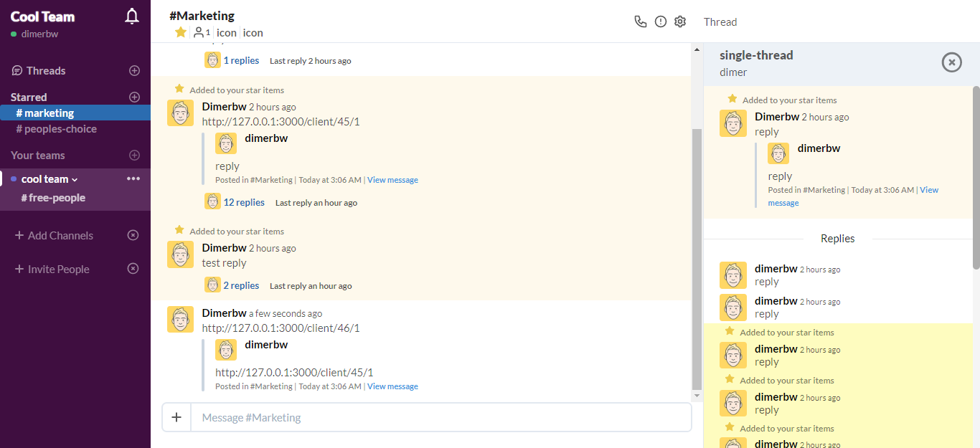
Task: Unstar the top reply in the thread panel
Action: (x=732, y=99)
